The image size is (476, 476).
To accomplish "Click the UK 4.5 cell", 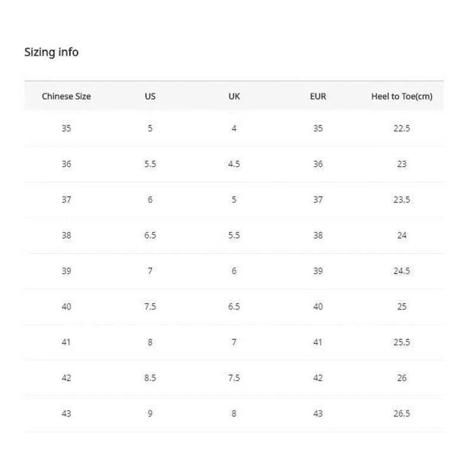I will pos(234,164).
